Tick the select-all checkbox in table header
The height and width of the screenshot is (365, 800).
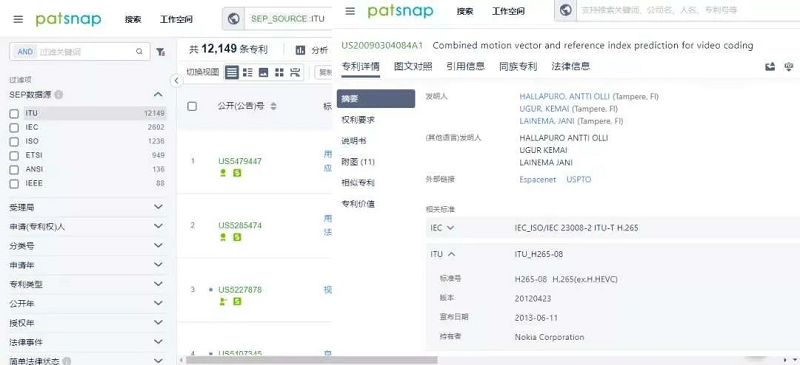point(192,106)
